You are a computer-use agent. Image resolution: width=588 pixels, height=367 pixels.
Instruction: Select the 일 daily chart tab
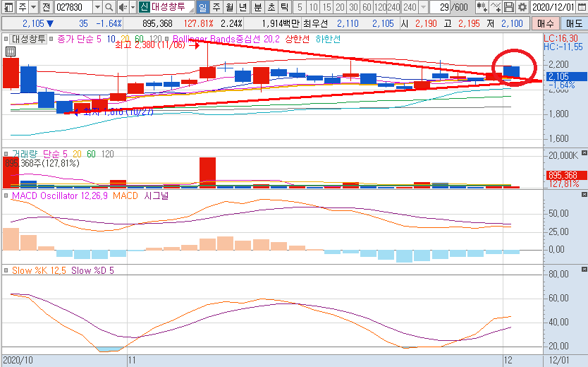(202, 7)
